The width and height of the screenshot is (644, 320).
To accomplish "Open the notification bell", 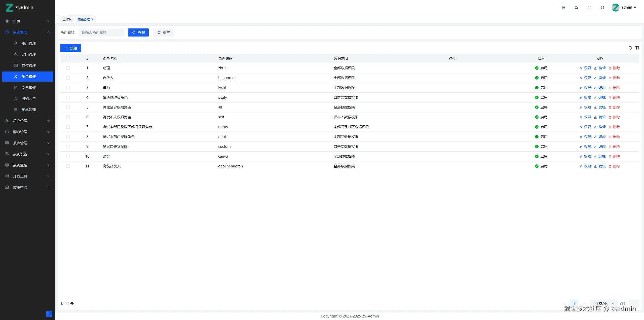I will click(x=576, y=8).
